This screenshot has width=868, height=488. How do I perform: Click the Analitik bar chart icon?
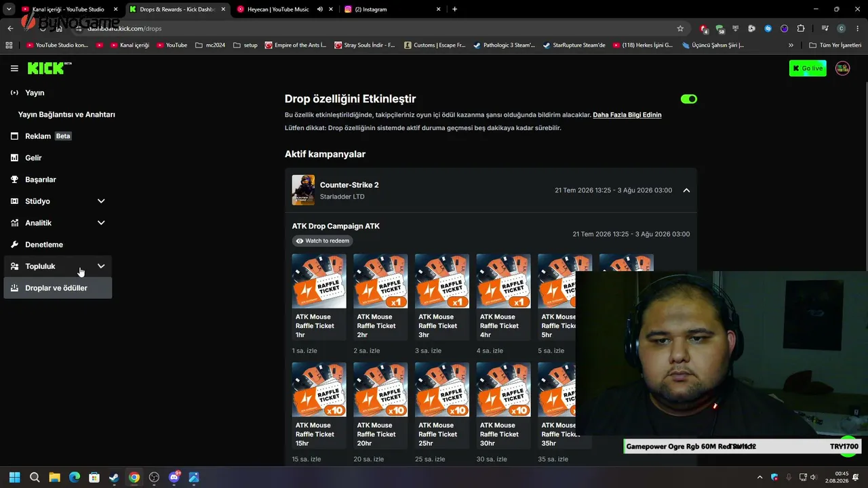[14, 223]
